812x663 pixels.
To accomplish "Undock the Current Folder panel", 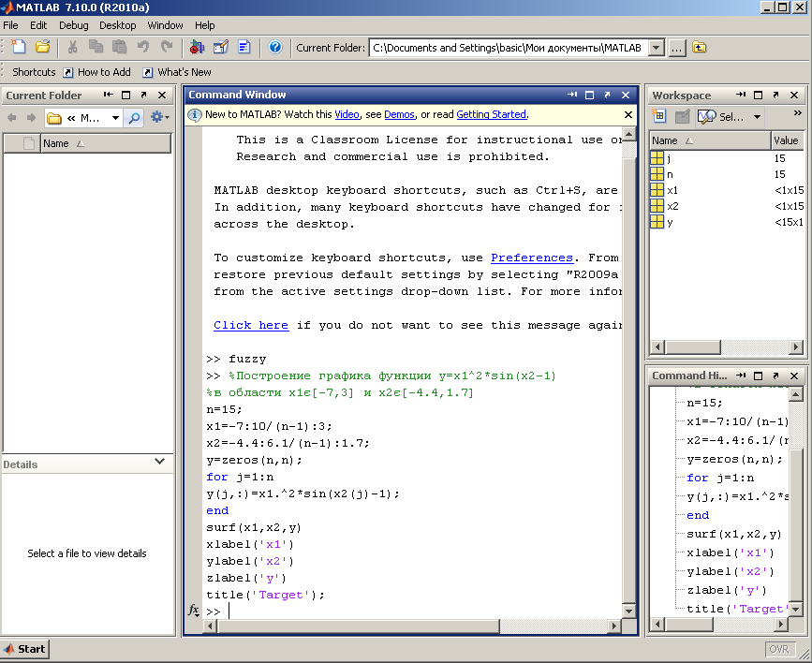I will coord(143,96).
